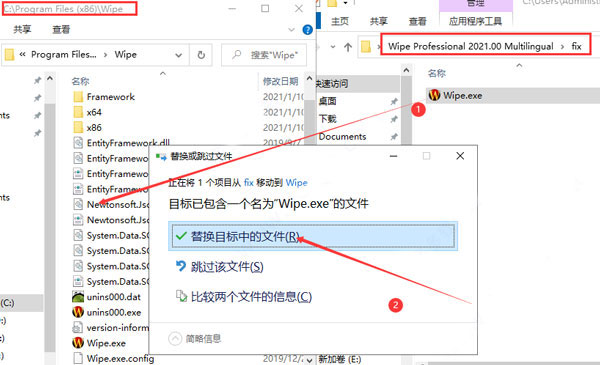Screen dimensions: 600x365
Task: Open 新加卷 (E:) drive in navigation pane
Action: coord(340,359)
